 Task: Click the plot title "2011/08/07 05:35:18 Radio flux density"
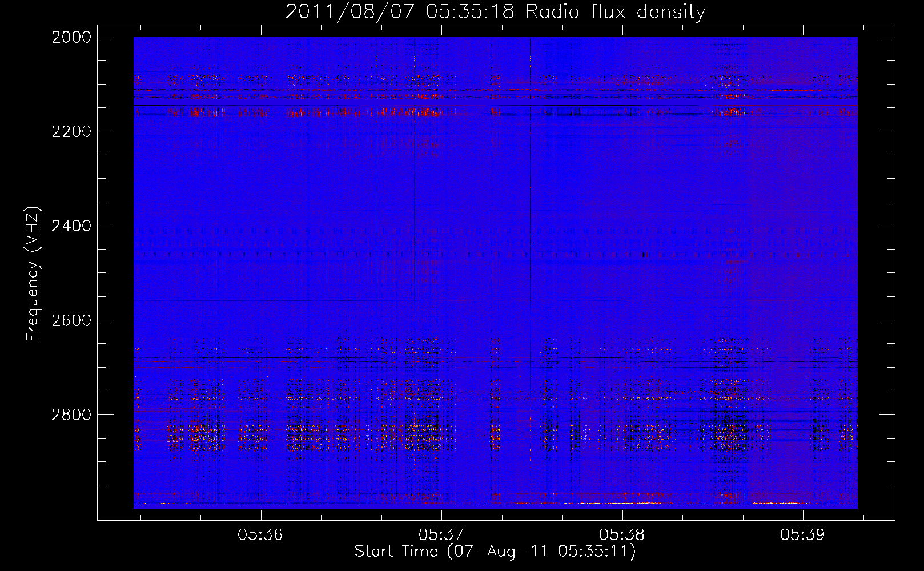click(x=495, y=12)
